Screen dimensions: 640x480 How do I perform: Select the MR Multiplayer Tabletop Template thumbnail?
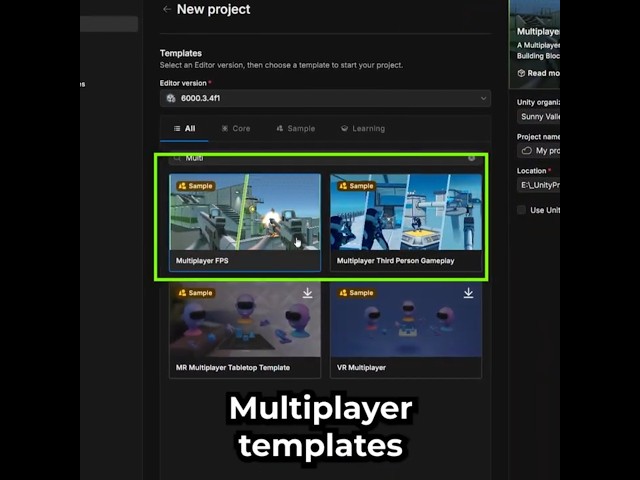245,320
